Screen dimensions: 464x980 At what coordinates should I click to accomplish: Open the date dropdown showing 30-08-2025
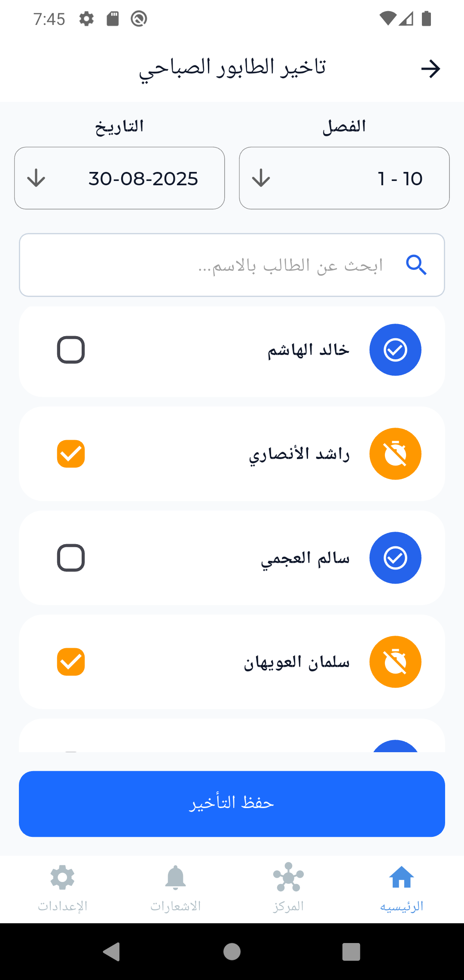click(x=119, y=178)
